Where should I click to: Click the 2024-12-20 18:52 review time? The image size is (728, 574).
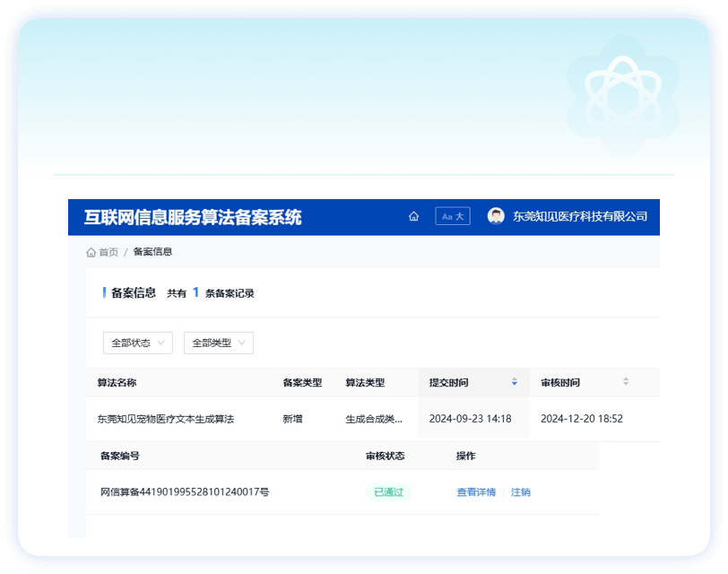pos(582,419)
